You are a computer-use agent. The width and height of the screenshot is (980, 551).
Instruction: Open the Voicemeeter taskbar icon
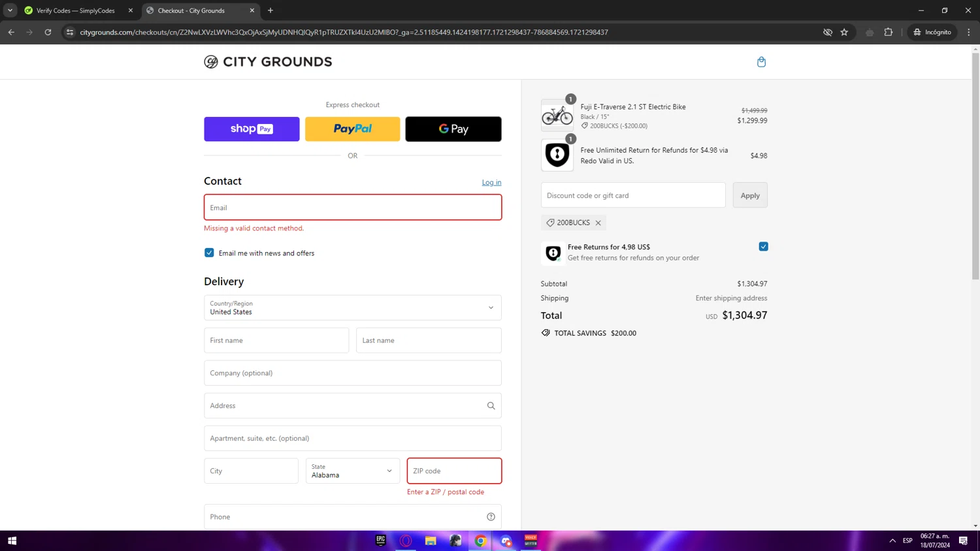point(531,541)
